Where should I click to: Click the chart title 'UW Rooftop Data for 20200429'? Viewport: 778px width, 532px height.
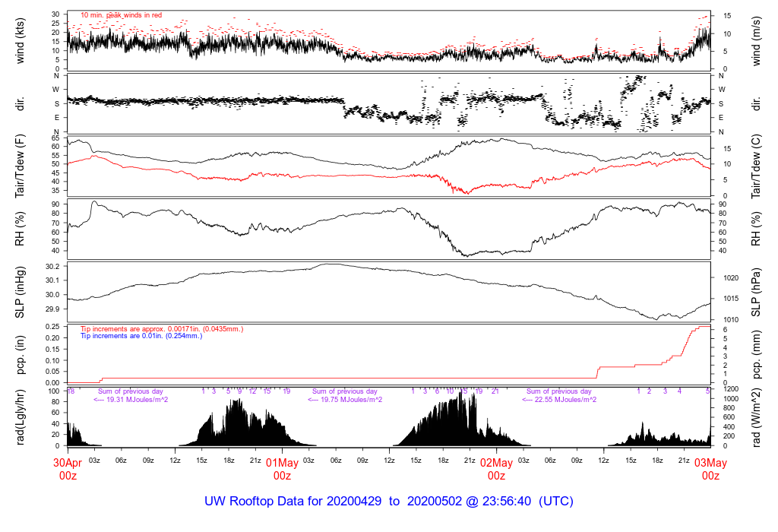click(x=293, y=502)
